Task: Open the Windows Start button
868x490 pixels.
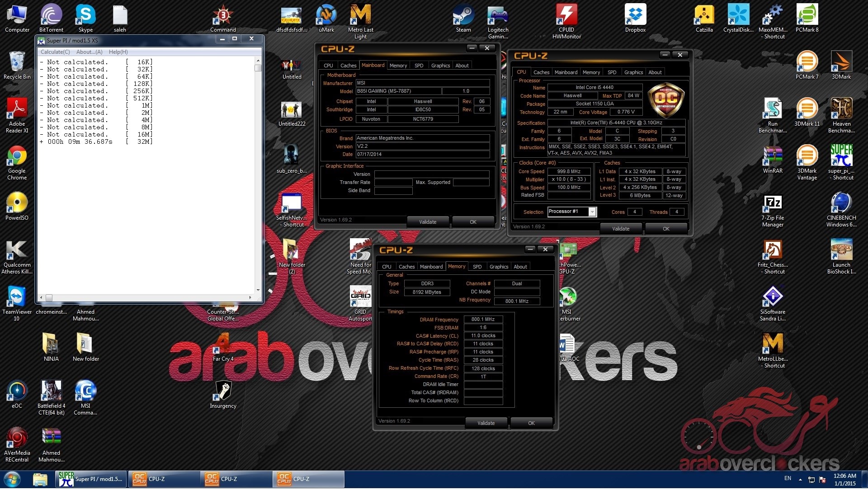Action: [12, 480]
